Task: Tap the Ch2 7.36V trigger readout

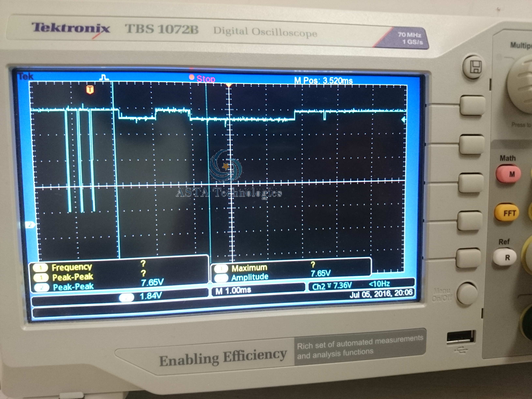Action: click(332, 286)
